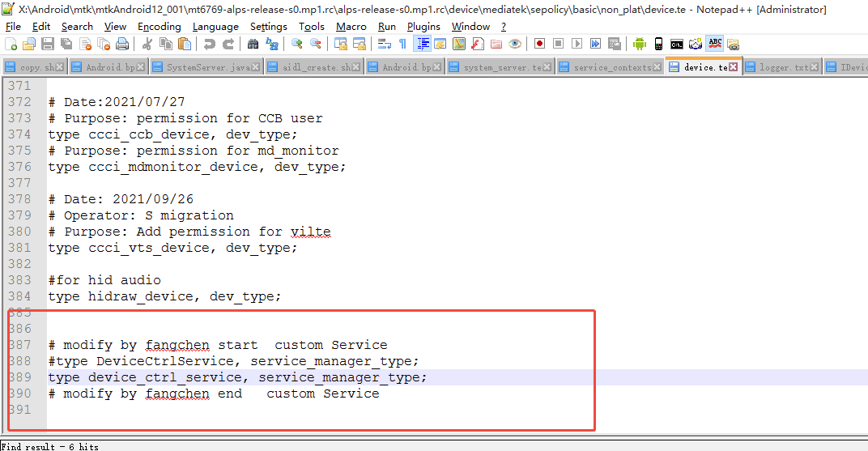
Task: Open the Edit menu
Action: 41,27
